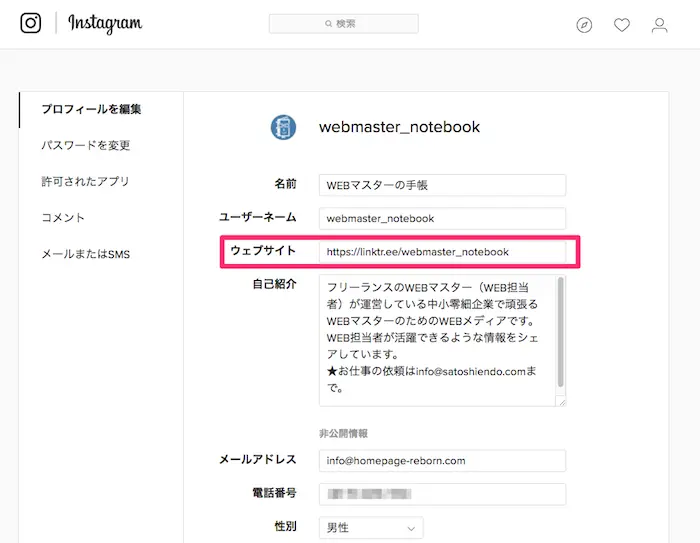Open activity feed via the heart icon
The width and height of the screenshot is (700, 543).
(x=622, y=25)
